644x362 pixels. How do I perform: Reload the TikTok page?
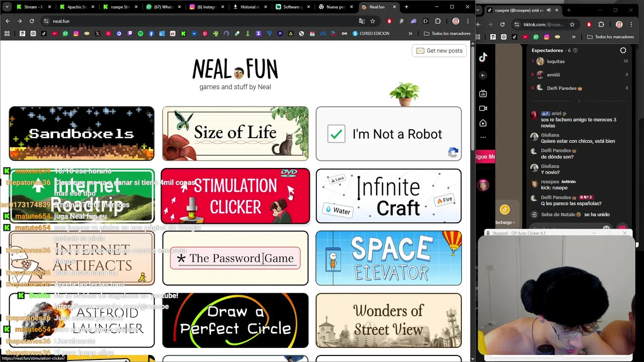pyautogui.click(x=502, y=24)
